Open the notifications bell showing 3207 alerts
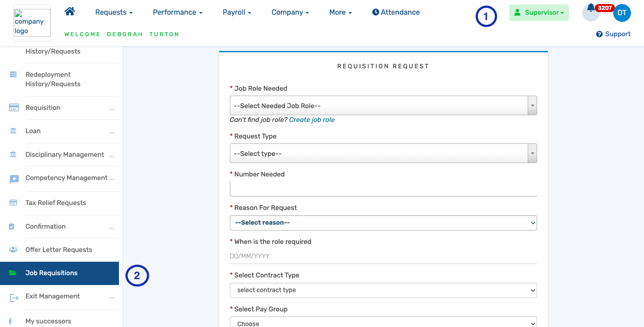Screen dimensions: 644x327 click(590, 12)
